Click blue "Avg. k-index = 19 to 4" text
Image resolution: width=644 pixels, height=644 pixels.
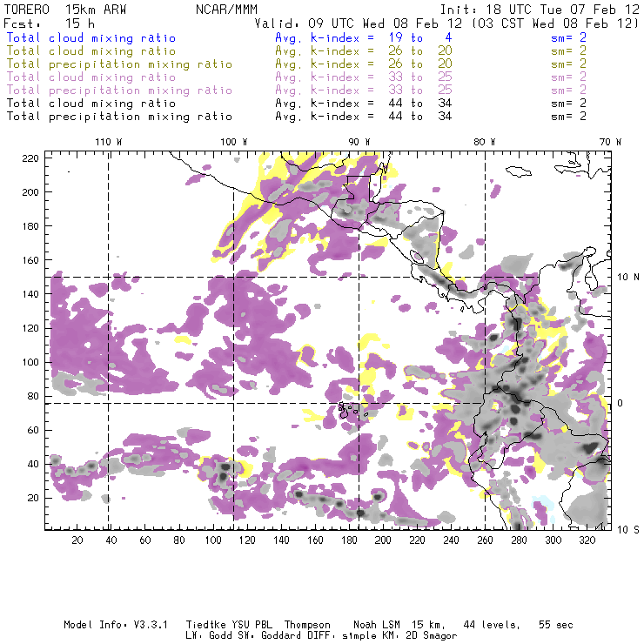point(364,37)
